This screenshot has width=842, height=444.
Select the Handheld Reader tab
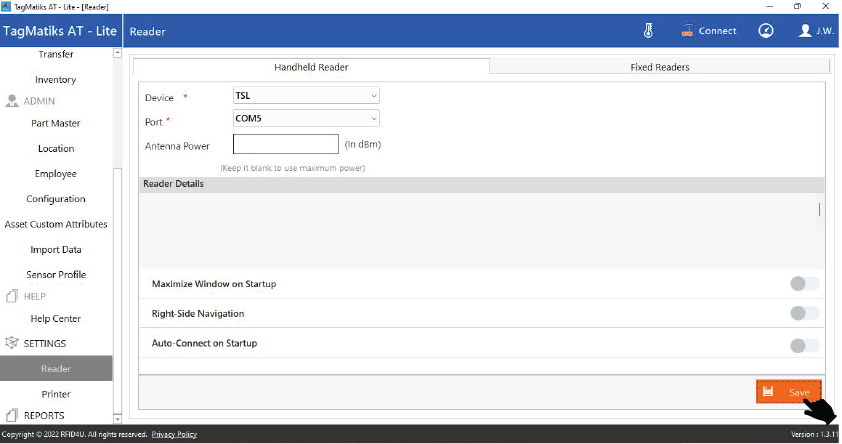pos(311,67)
